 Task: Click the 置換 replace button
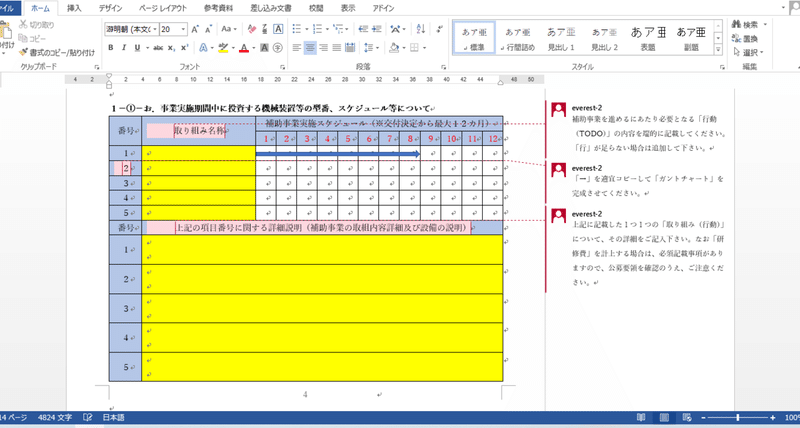tap(745, 39)
